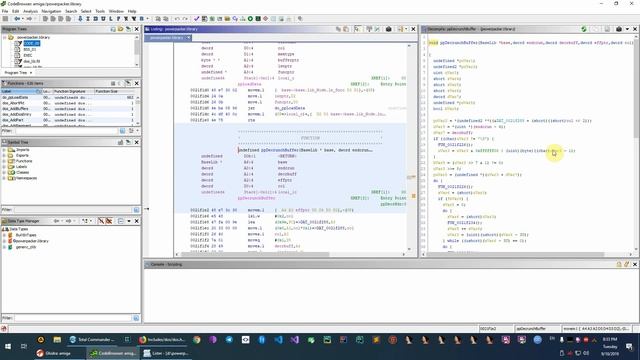Click the Symbol Tree filter input field

click(x=73, y=210)
